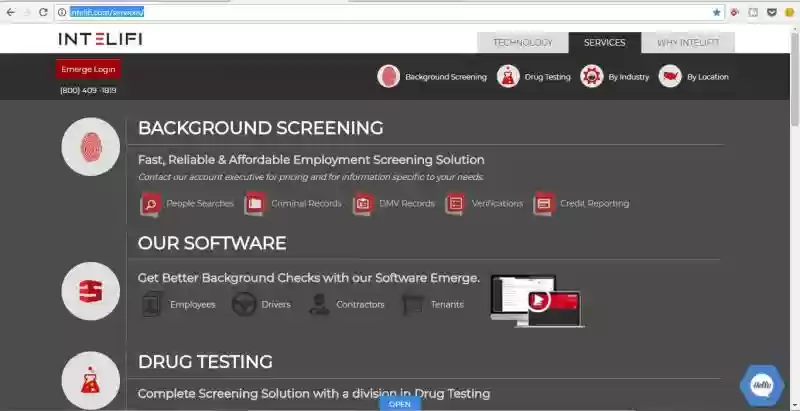Click the INTELIFI logo
The width and height of the screenshot is (800, 411).
pyautogui.click(x=100, y=39)
